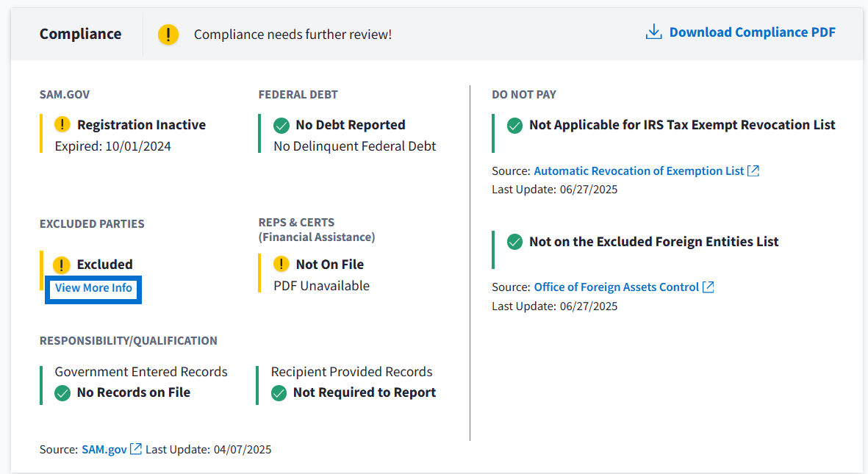The height and width of the screenshot is (474, 868).
Task: Click warning icon beside Registration Inactive
Action: [x=62, y=124]
